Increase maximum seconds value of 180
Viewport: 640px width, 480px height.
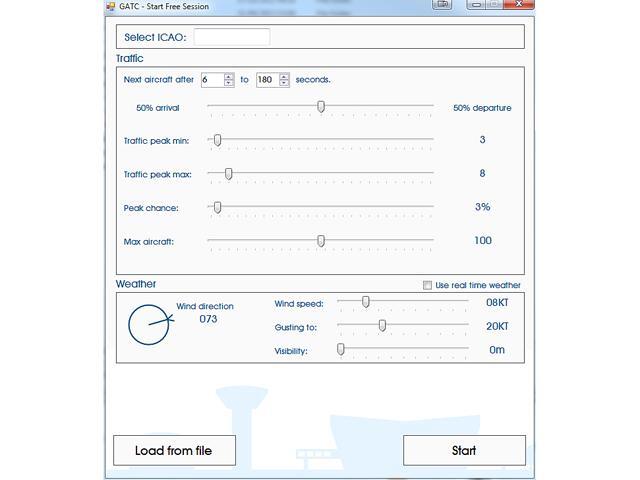[x=285, y=76]
